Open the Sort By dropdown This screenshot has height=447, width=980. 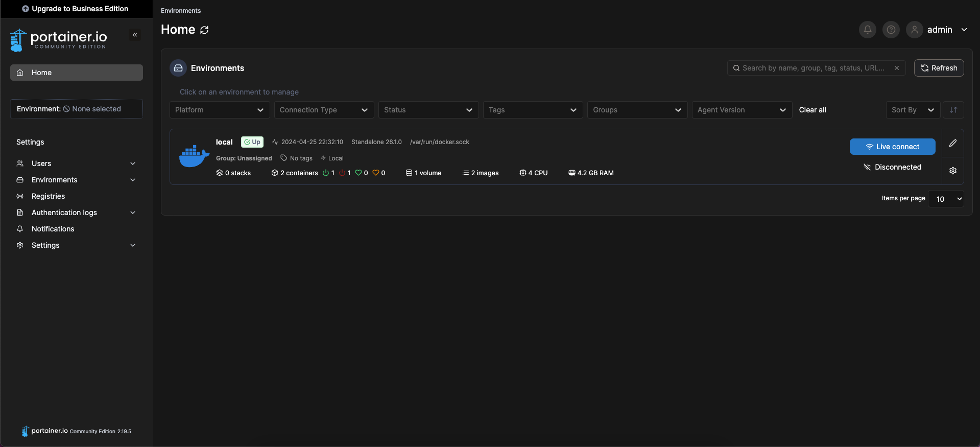913,110
